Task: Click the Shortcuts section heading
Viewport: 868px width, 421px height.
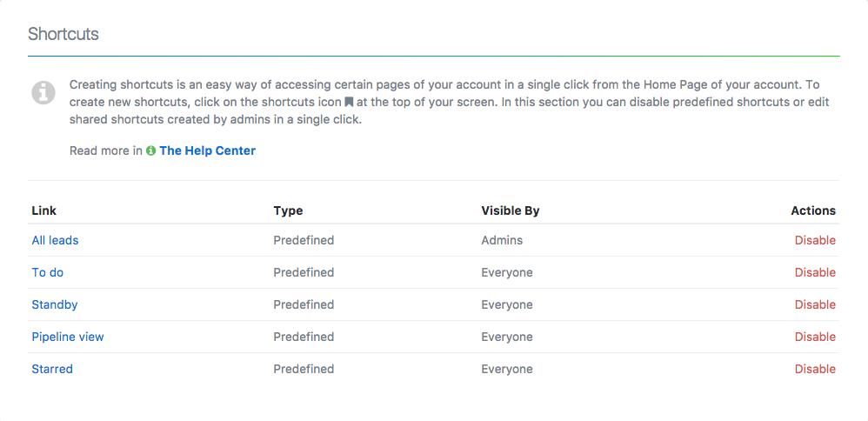Action: (x=63, y=34)
